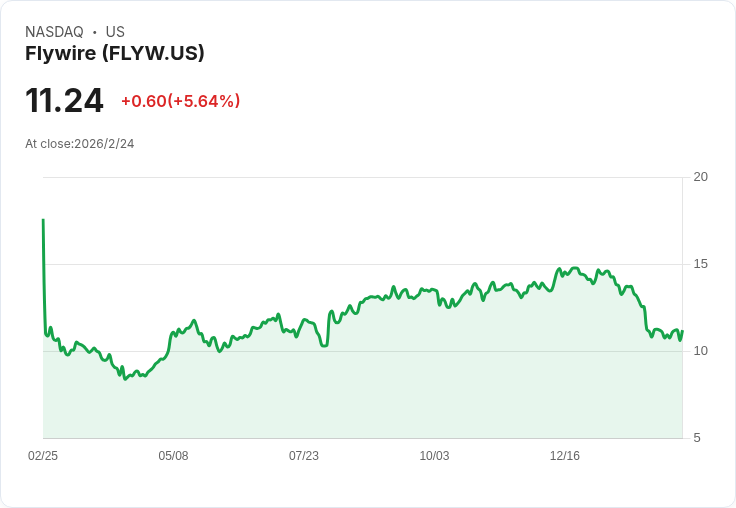Click the 20 value on price axis
Viewport: 736px width, 508px height.
(700, 177)
